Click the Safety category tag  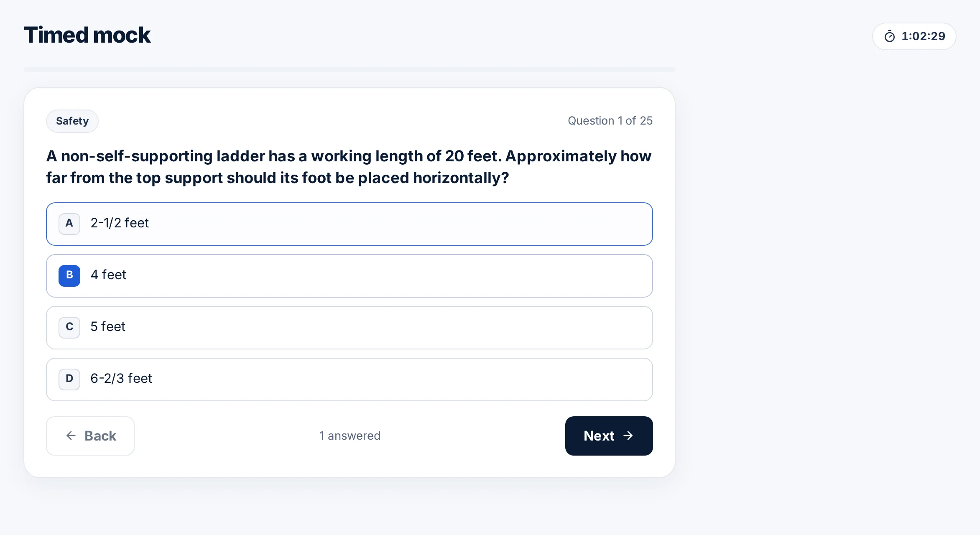click(72, 121)
